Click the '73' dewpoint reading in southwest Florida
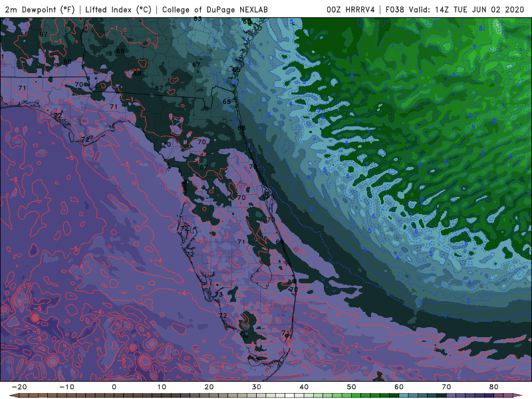The height and width of the screenshot is (399, 532). [219, 294]
